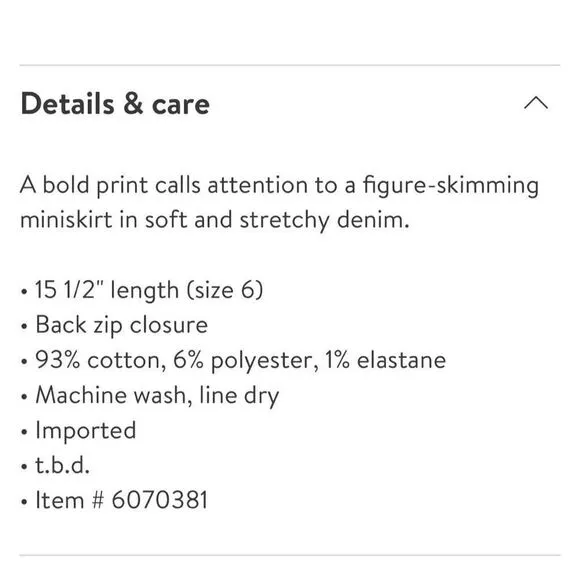580x580 pixels.
Task: Select the Machine wash, line dry text
Action: (x=157, y=395)
